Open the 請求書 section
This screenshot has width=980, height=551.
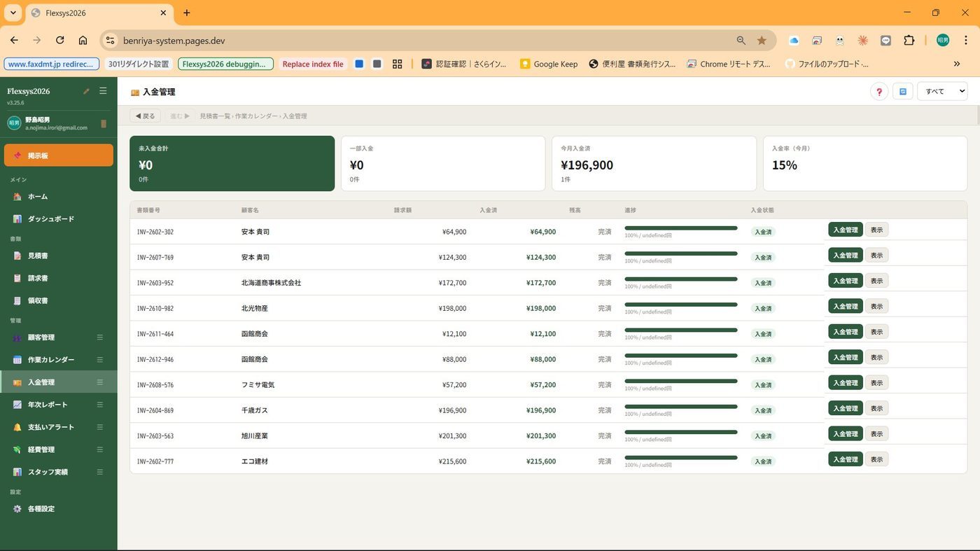[59, 279]
